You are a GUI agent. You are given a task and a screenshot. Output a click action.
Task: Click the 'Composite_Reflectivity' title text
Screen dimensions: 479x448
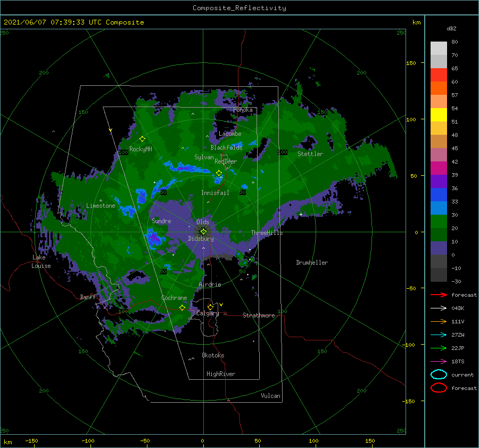(x=240, y=8)
